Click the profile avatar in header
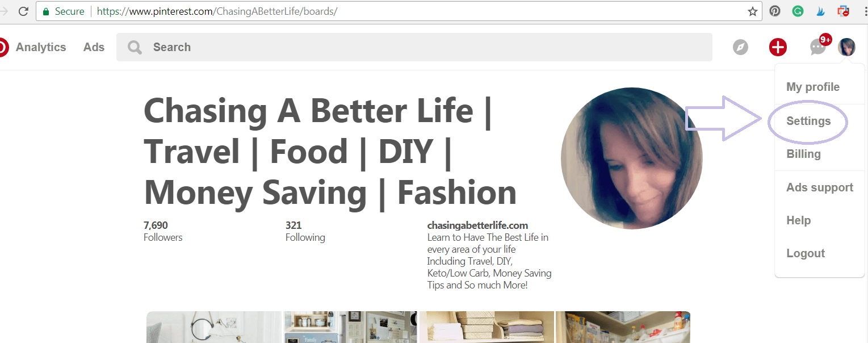Screen dimensions: 868x343 pyautogui.click(x=846, y=47)
